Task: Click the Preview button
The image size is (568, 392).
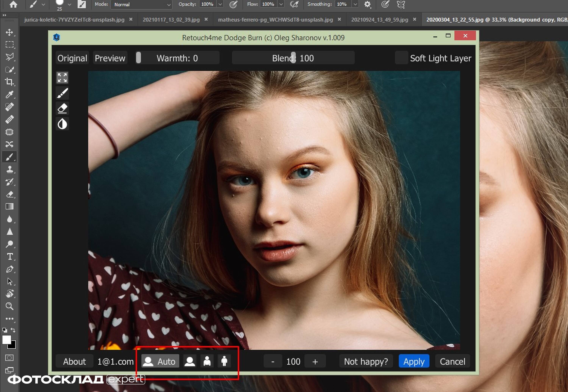Action: [x=110, y=58]
